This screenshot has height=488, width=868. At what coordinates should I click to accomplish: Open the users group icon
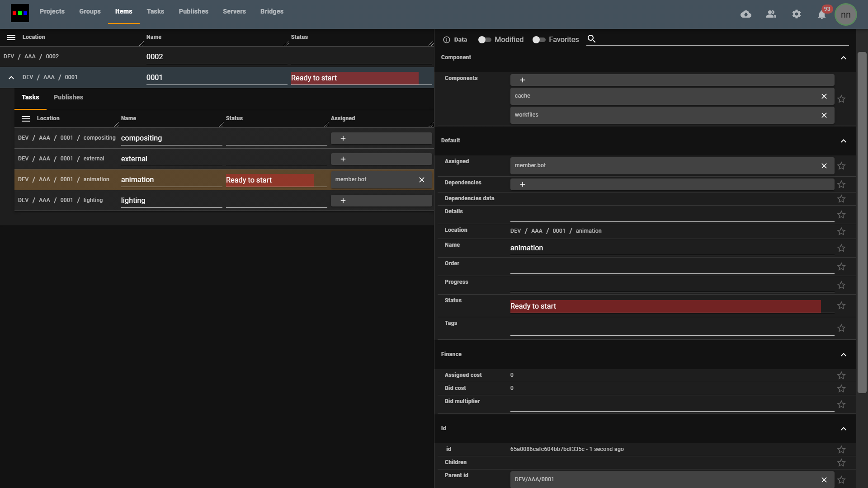771,14
